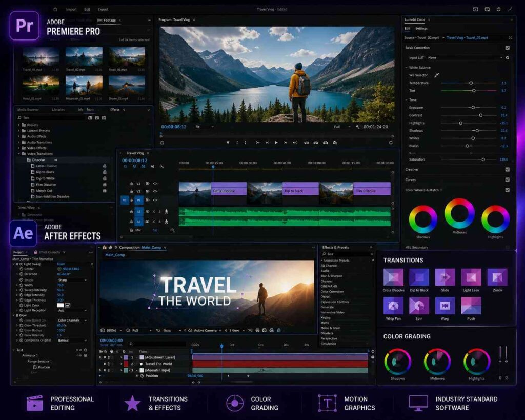Click the After Effects Ae logo icon

(x=23, y=233)
